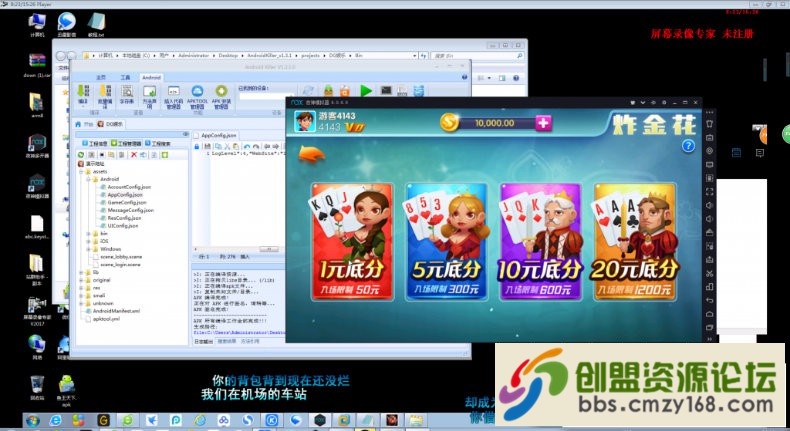Click the Explorer back navigation button
This screenshot has width=790, height=431.
pyautogui.click(x=61, y=55)
